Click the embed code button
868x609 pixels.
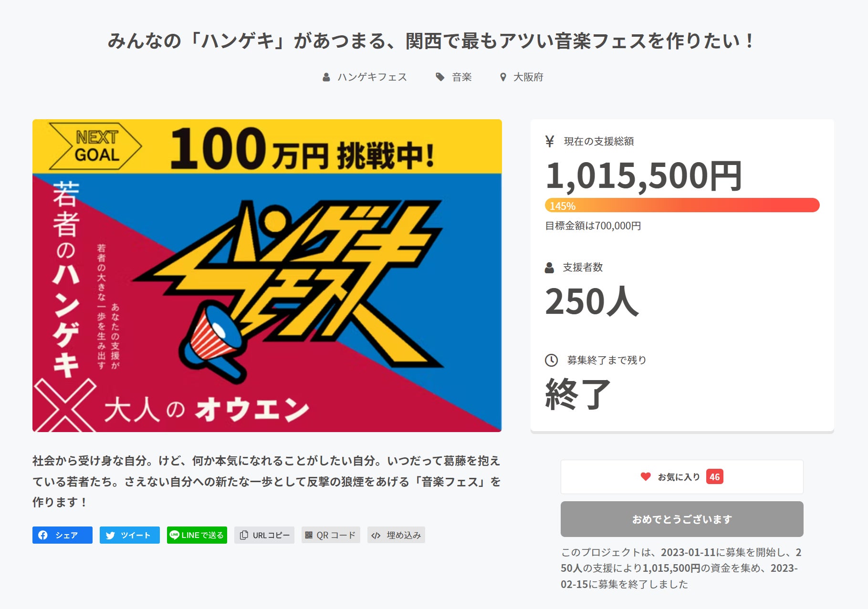(396, 535)
